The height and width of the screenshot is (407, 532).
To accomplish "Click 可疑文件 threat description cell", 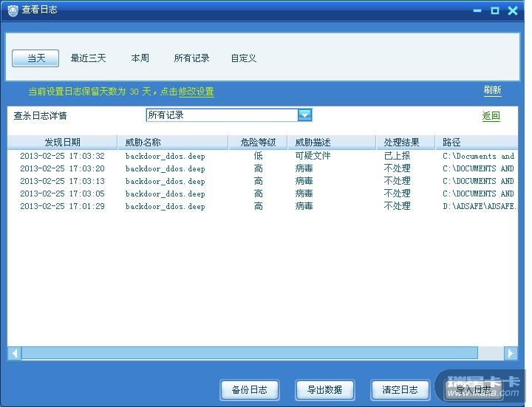I will pos(313,156).
